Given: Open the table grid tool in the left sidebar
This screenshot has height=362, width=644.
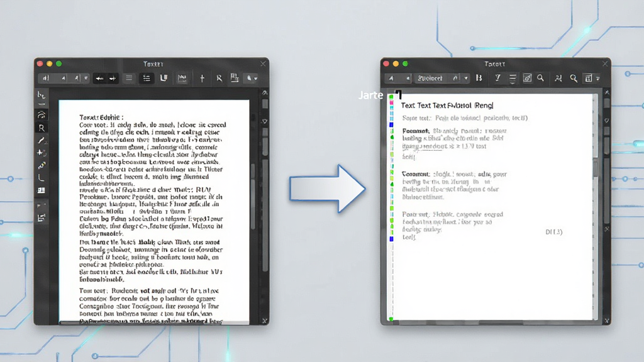Looking at the screenshot, I should [42, 190].
